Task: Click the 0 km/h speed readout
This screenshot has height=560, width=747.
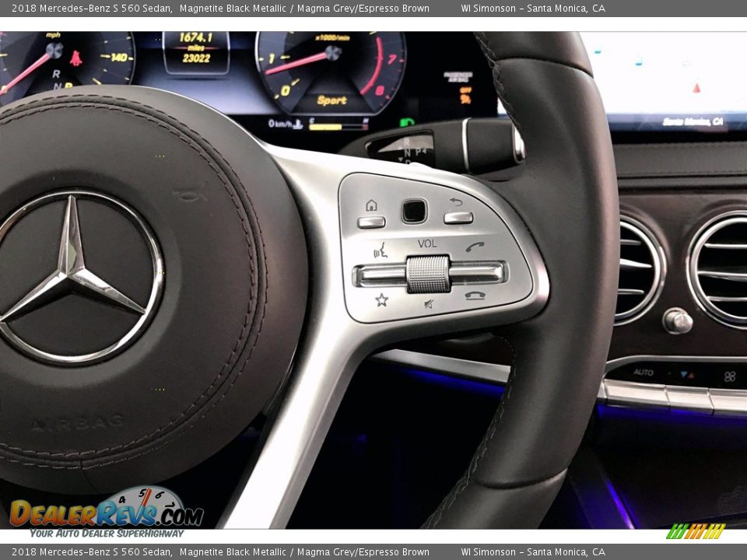Action: (x=279, y=124)
